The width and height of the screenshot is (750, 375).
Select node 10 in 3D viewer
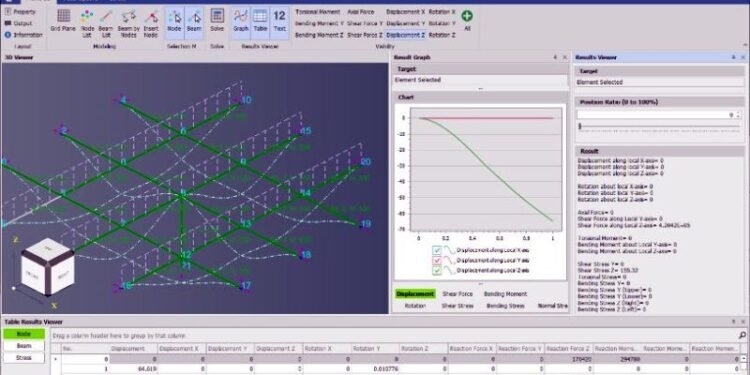point(246,100)
